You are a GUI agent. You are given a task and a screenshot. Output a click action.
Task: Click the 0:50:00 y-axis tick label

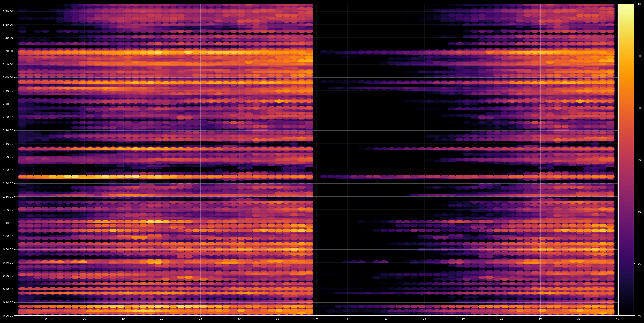point(8,249)
